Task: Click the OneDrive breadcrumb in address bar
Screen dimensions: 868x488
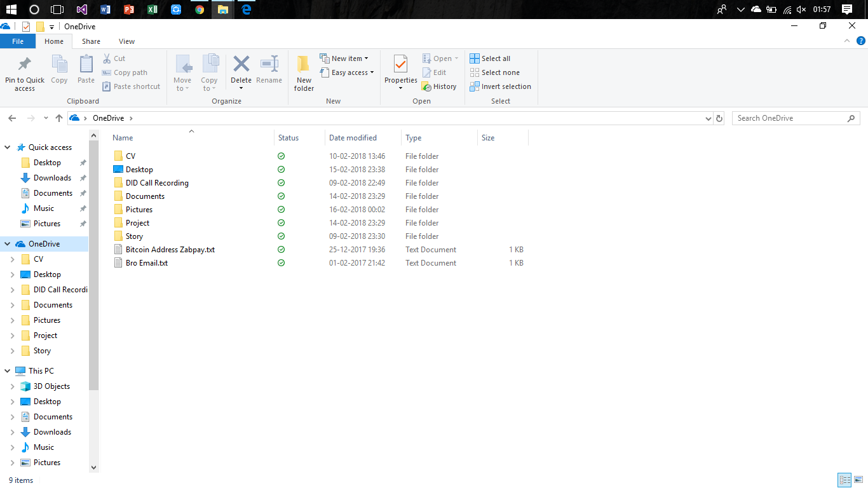Action: pos(109,118)
